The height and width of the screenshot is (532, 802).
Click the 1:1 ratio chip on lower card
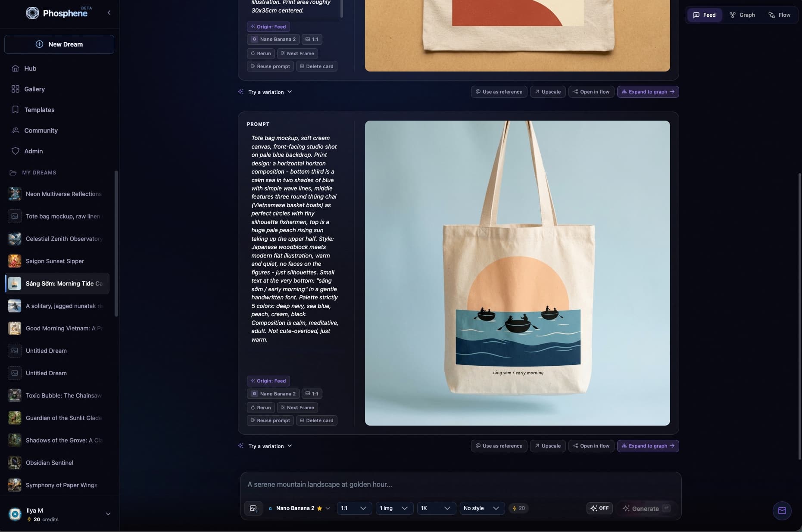coord(312,394)
